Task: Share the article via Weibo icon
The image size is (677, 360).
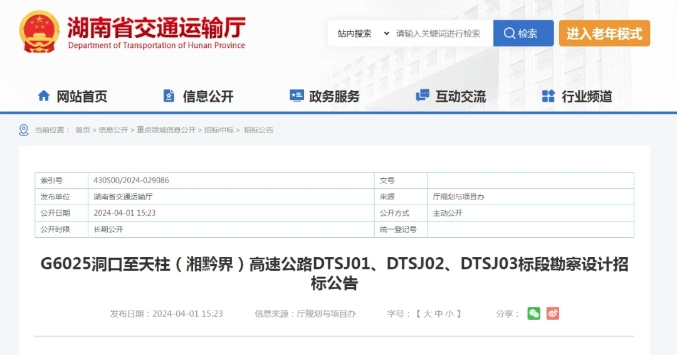Action: point(553,313)
